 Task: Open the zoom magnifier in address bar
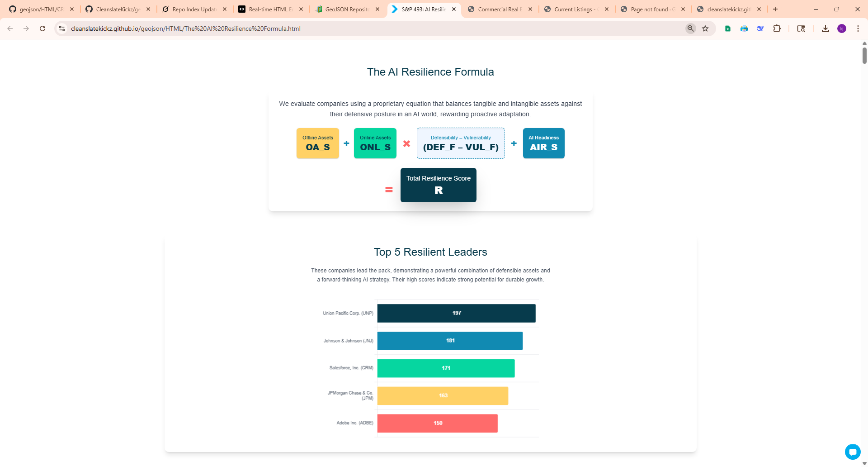click(x=690, y=29)
